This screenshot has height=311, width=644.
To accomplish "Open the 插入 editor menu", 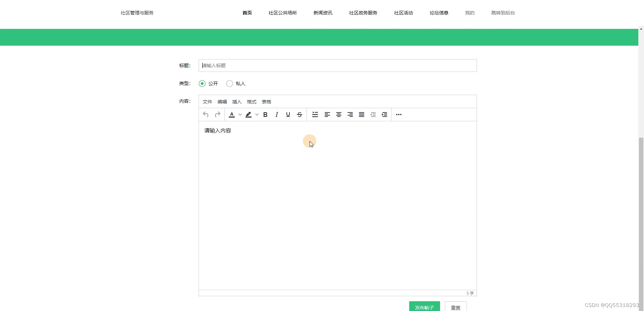I will pos(237,102).
